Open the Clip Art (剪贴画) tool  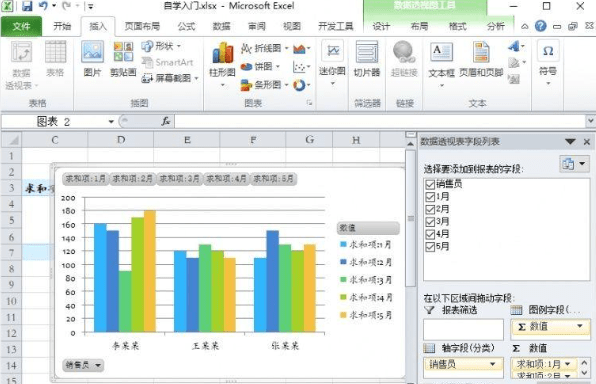click(x=123, y=59)
